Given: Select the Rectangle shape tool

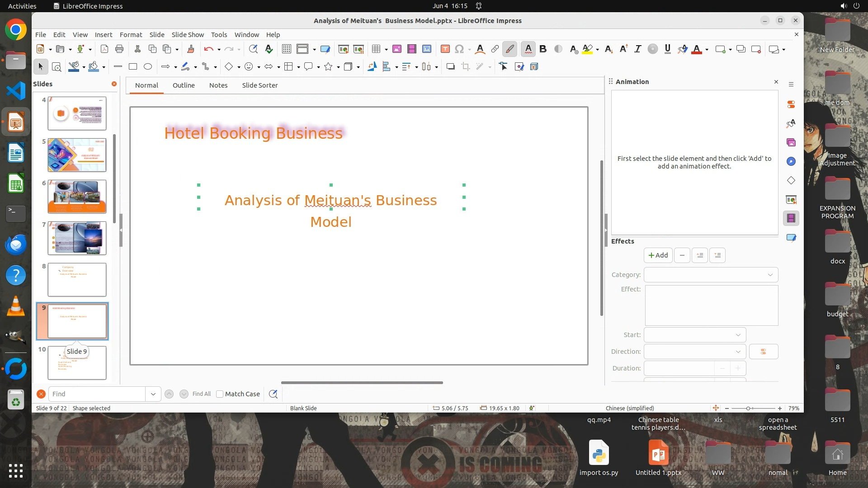Looking at the screenshot, I should 133,67.
